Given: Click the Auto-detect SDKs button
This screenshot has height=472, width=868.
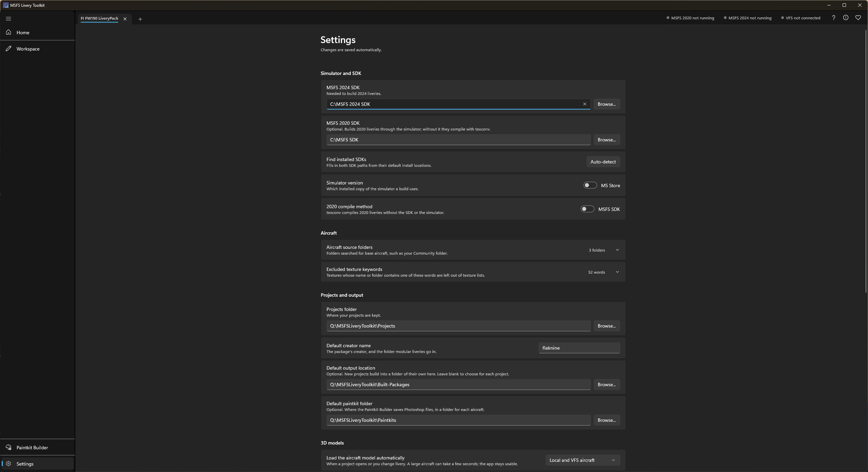Looking at the screenshot, I should (603, 162).
